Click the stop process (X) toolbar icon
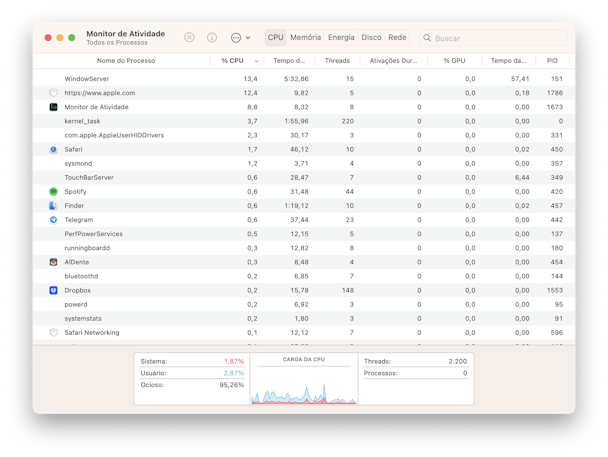The image size is (608, 457). 189,37
